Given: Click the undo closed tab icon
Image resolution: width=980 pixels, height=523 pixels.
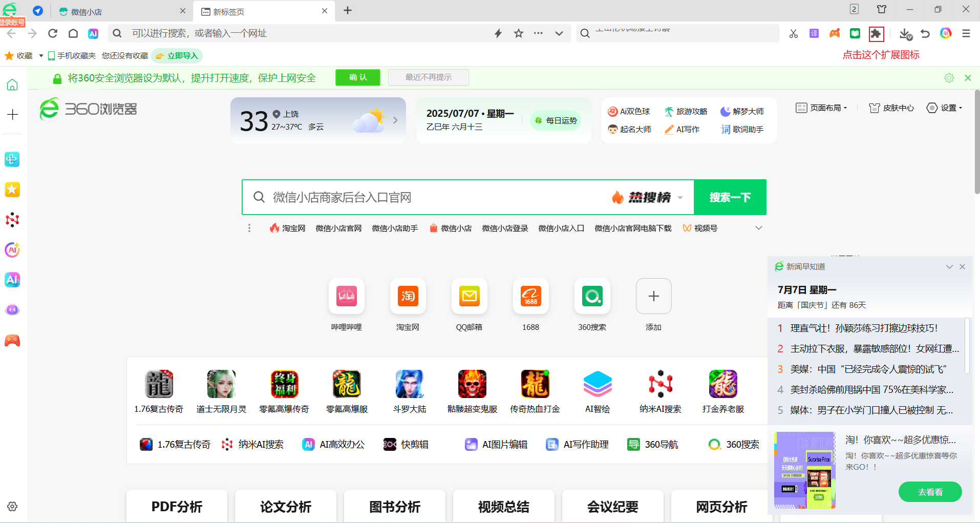Looking at the screenshot, I should point(925,34).
